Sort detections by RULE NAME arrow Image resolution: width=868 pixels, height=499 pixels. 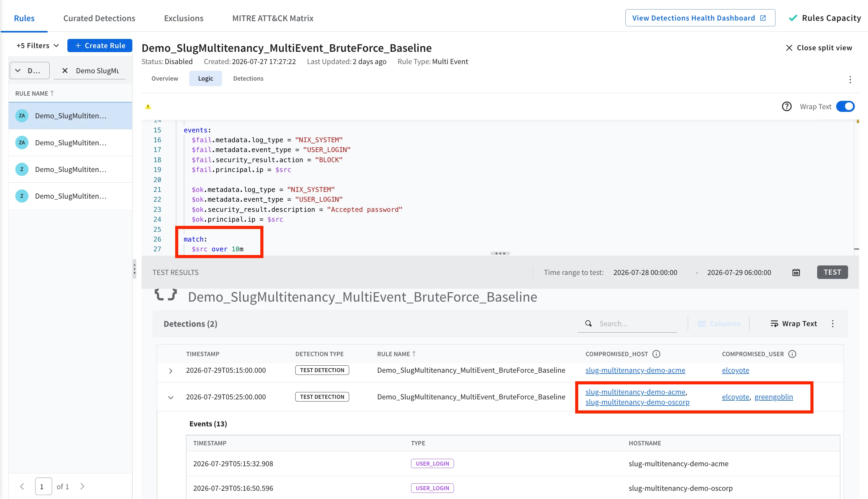coord(414,354)
